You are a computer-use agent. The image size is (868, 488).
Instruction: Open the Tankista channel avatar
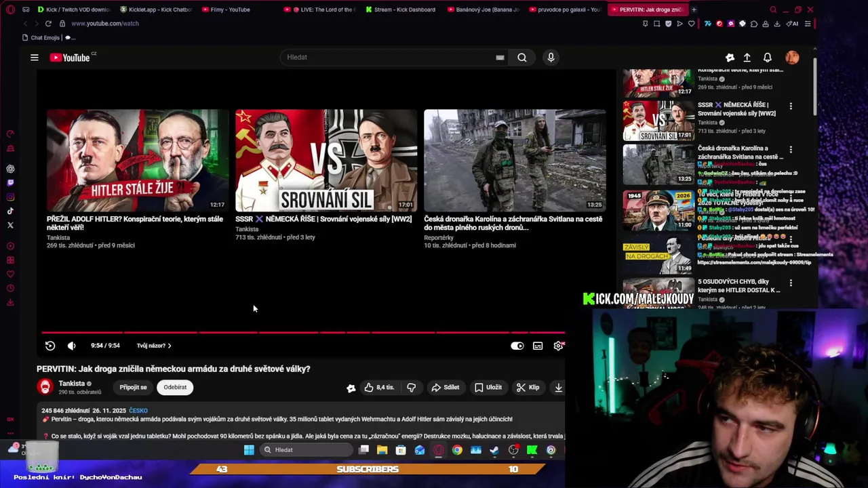click(x=45, y=386)
